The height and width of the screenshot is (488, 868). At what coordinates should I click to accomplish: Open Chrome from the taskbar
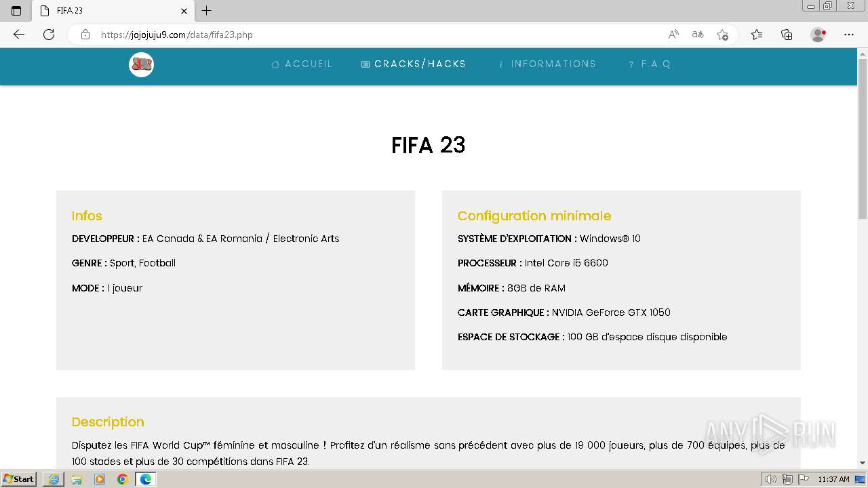pos(122,479)
